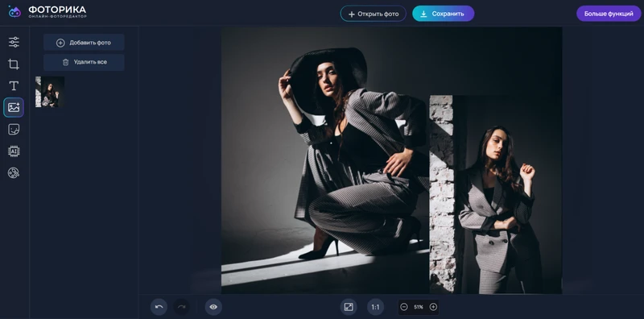
Task: Open Больше функций
Action: 609,14
